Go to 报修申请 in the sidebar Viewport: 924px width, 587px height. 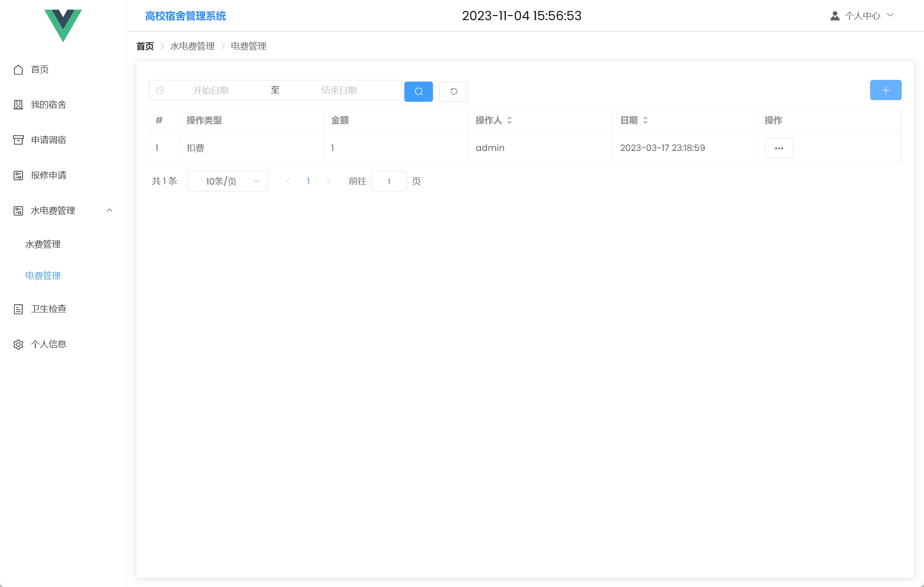point(48,175)
